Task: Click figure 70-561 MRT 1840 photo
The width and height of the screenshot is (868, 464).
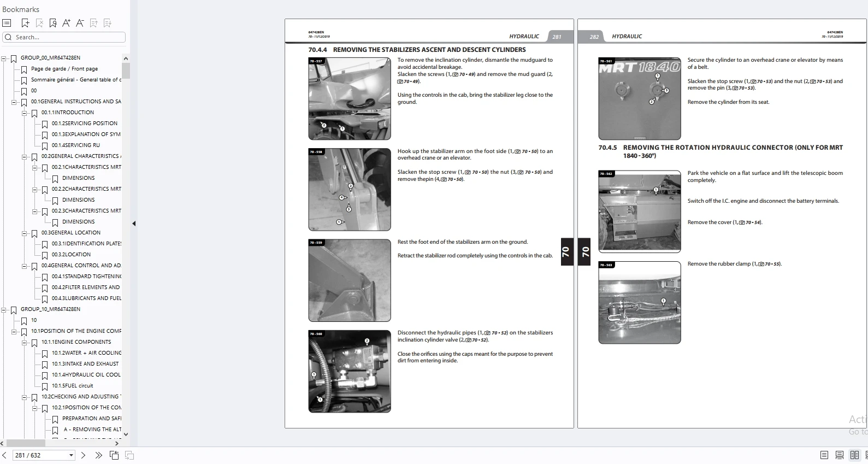Action: click(640, 99)
